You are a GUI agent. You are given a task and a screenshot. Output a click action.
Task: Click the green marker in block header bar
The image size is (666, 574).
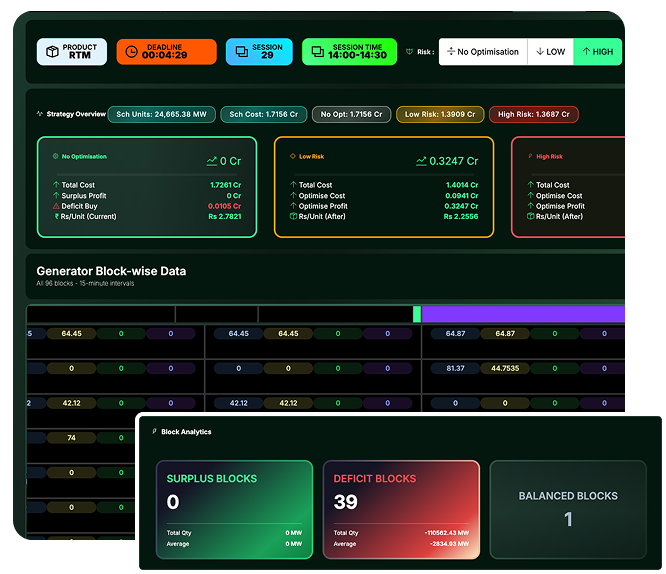coord(417,314)
